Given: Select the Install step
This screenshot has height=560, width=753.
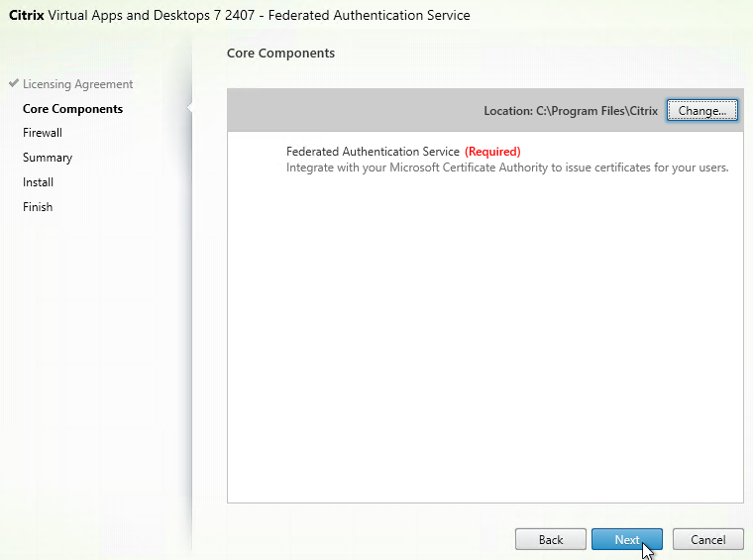Looking at the screenshot, I should (39, 182).
